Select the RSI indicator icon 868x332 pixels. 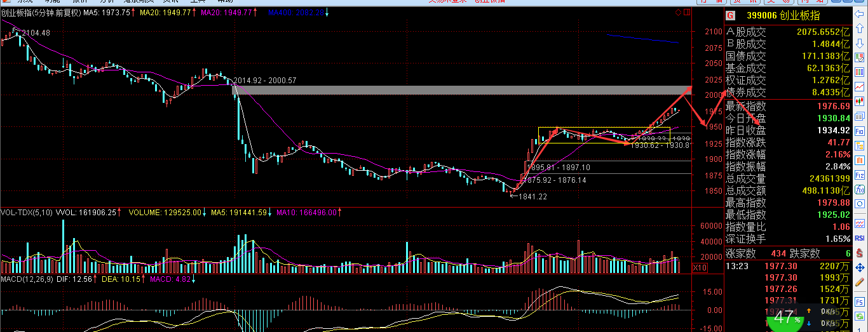click(860, 237)
